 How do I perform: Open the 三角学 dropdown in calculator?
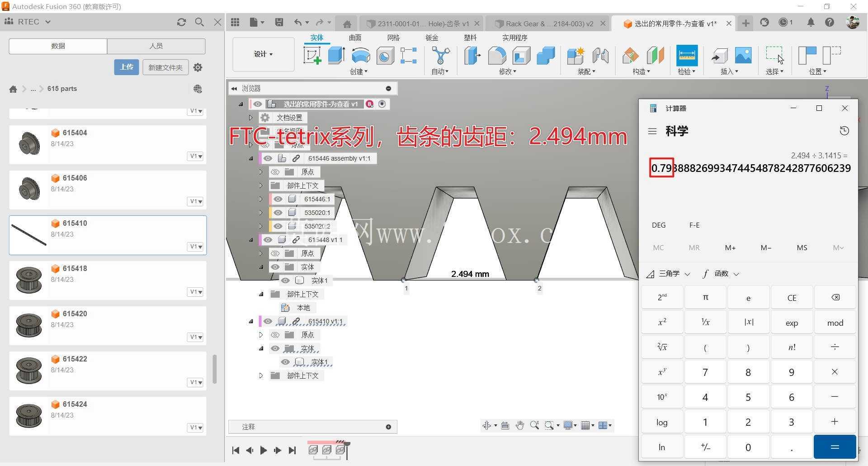point(668,274)
